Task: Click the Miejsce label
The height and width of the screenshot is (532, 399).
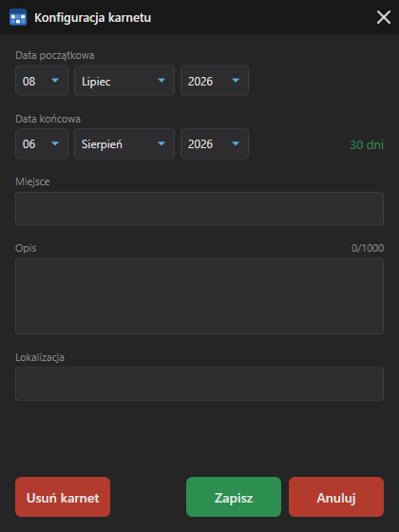Action: (x=32, y=181)
